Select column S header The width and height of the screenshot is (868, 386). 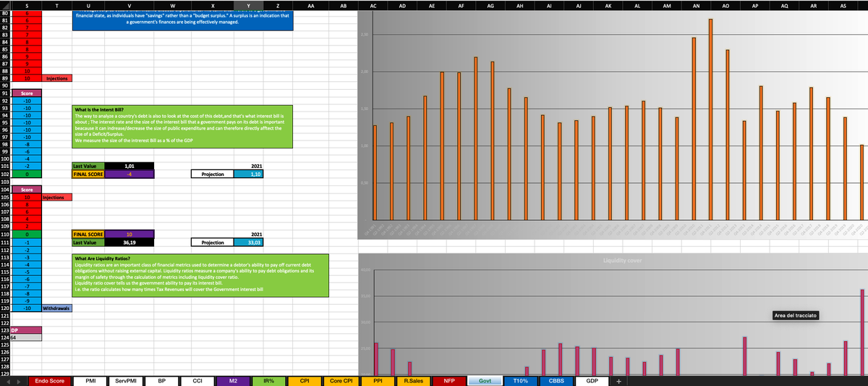coord(27,5)
